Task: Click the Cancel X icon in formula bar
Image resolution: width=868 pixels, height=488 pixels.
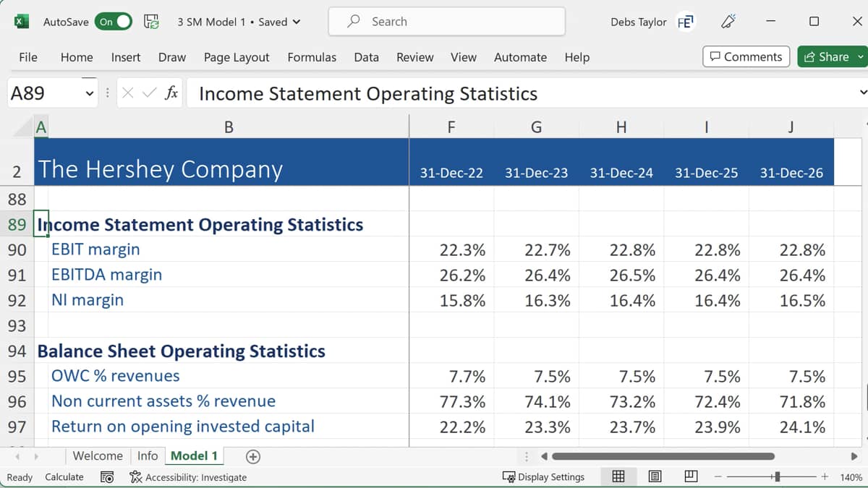Action: (x=128, y=93)
